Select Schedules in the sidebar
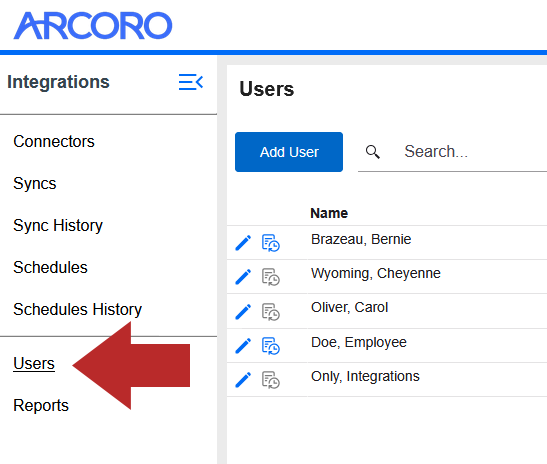The height and width of the screenshot is (464, 547). point(50,267)
